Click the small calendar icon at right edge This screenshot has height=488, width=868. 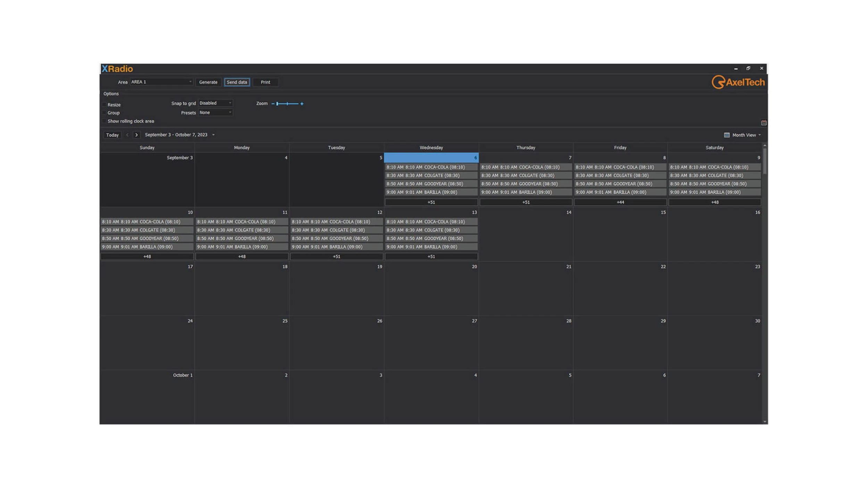click(x=763, y=123)
